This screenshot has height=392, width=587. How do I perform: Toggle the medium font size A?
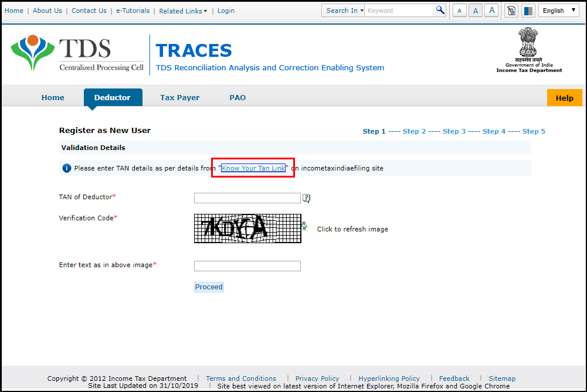click(x=476, y=10)
